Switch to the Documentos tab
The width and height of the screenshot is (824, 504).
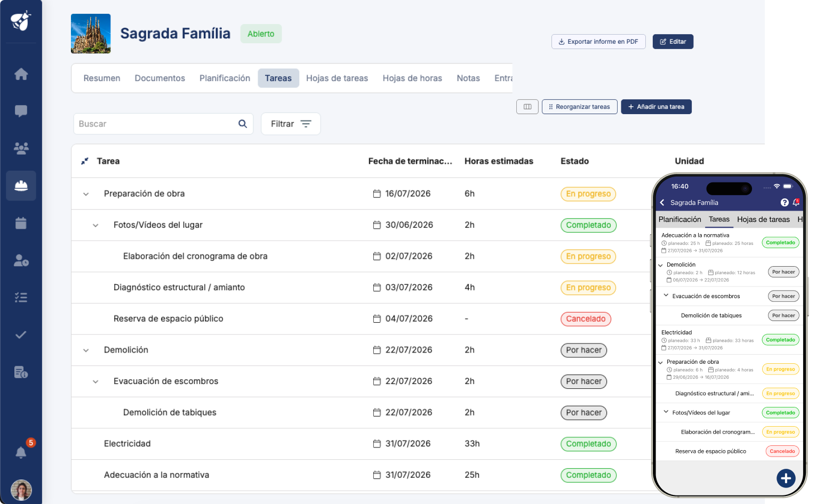160,78
